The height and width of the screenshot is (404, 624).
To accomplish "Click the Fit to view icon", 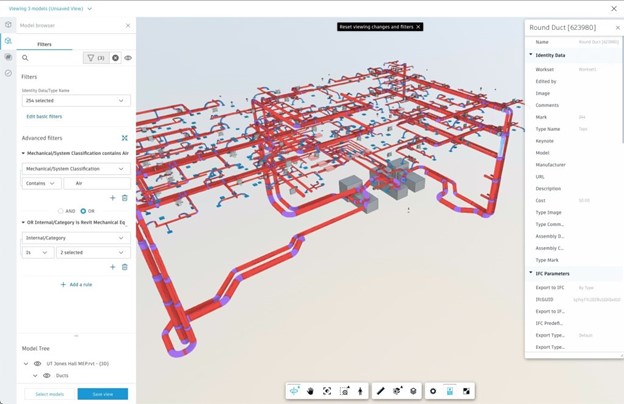I will pyautogui.click(x=327, y=391).
